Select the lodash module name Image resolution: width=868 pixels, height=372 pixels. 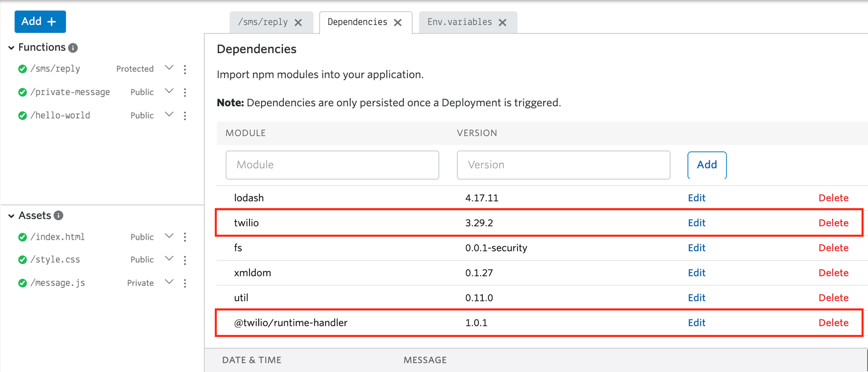click(x=249, y=198)
